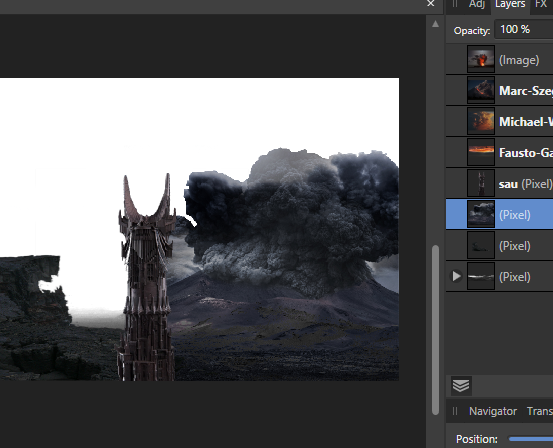Image resolution: width=553 pixels, height=448 pixels.
Task: Click the layers stack icon button
Action: pos(461,386)
